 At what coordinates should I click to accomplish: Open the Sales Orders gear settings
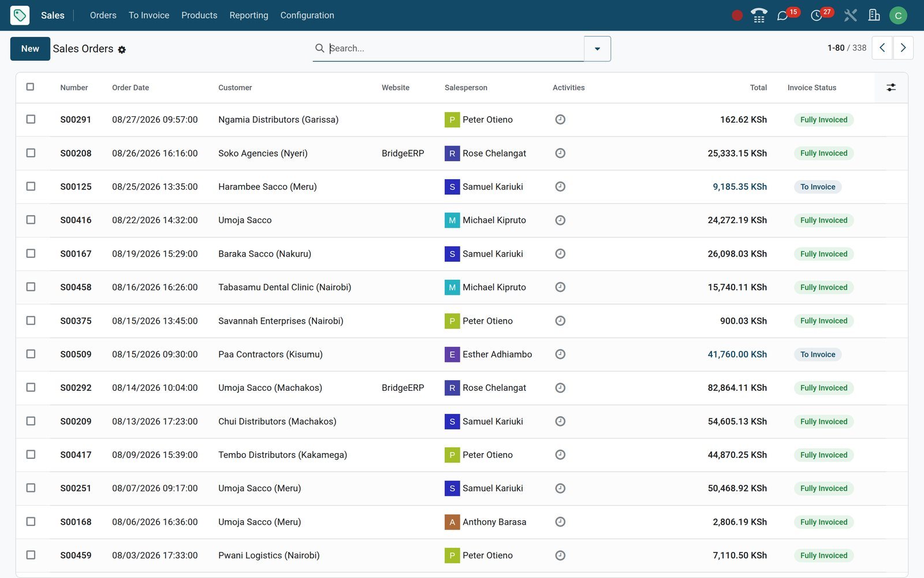click(x=122, y=50)
